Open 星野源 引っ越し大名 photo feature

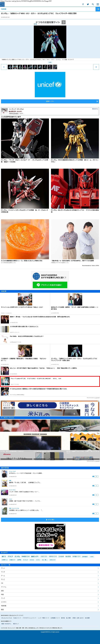point(50,483)
